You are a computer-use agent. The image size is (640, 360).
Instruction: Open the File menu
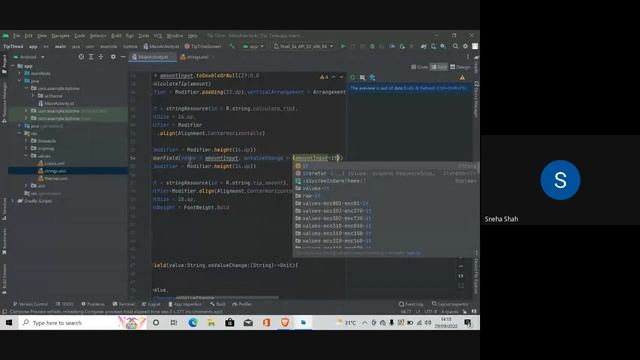coord(16,36)
